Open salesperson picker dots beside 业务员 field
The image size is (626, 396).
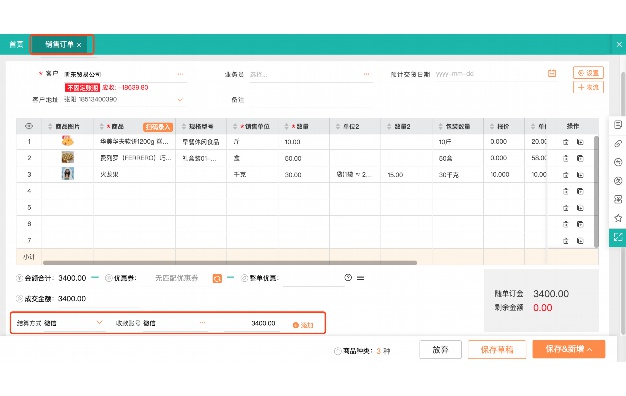tap(366, 74)
